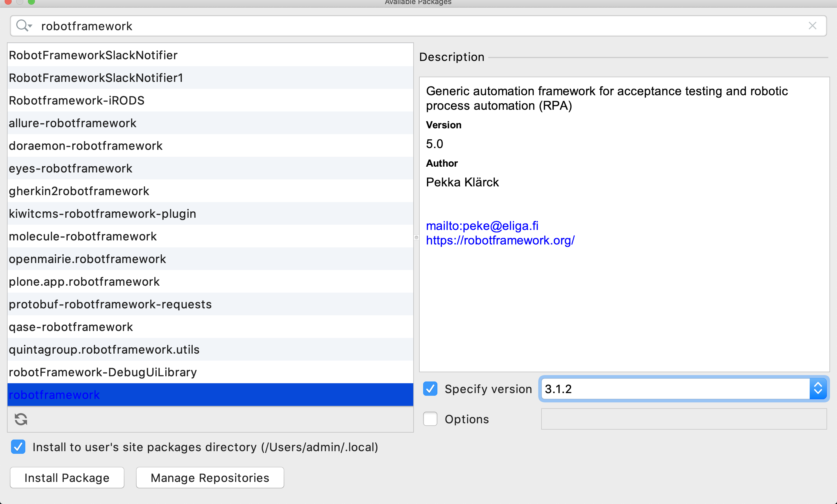Select allure-robotframework in the list
Screen dimensions: 837x504
point(73,123)
